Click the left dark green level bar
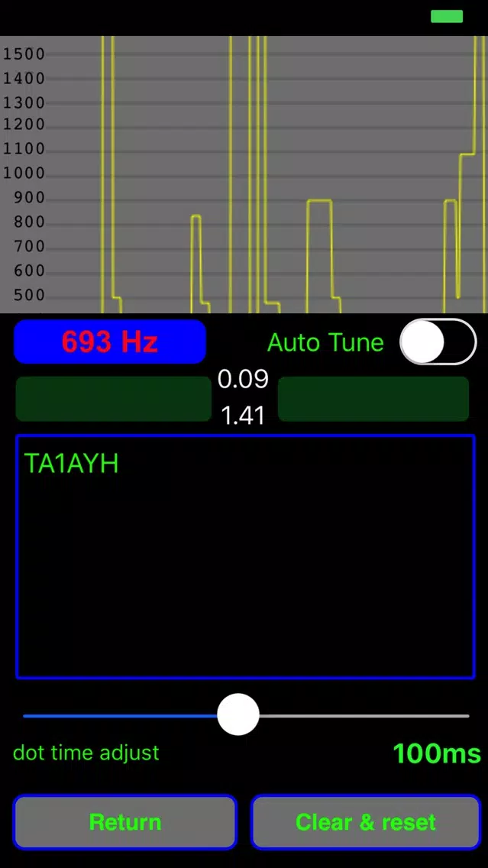This screenshot has height=868, width=488. (113, 399)
